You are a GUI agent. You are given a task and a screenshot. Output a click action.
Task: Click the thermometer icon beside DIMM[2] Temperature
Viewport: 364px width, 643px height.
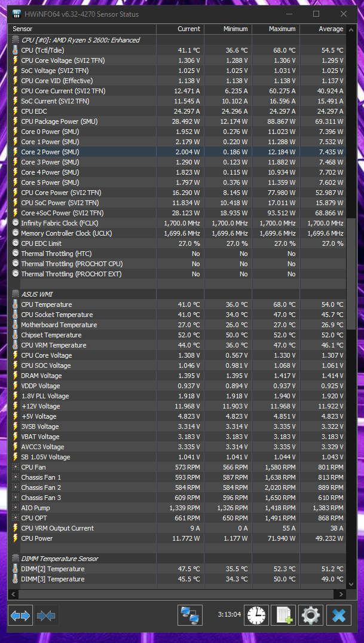click(15, 569)
